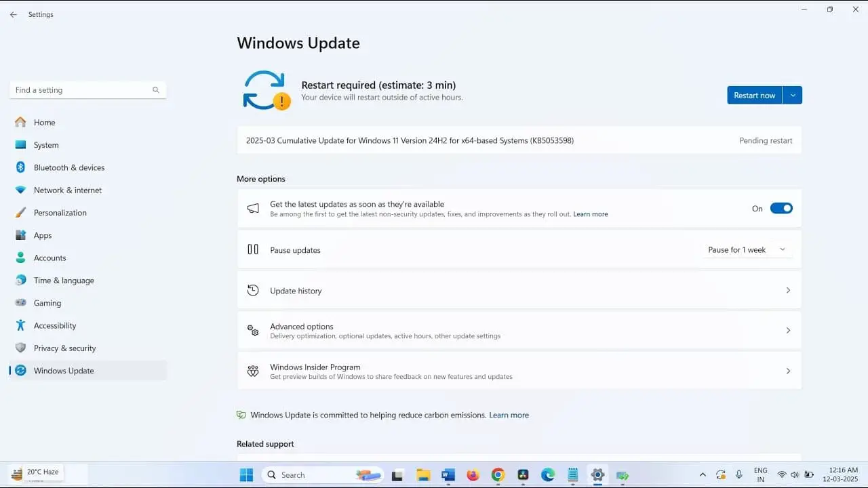Click the back arrow in Settings

14,14
